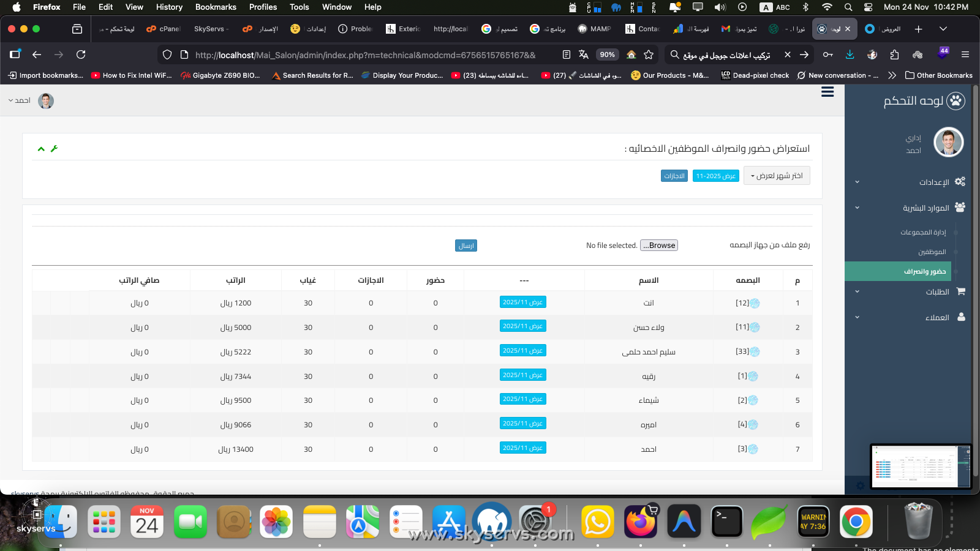The width and height of the screenshot is (980, 551).
Task: Open احمد user dropdown in header
Action: click(x=20, y=100)
